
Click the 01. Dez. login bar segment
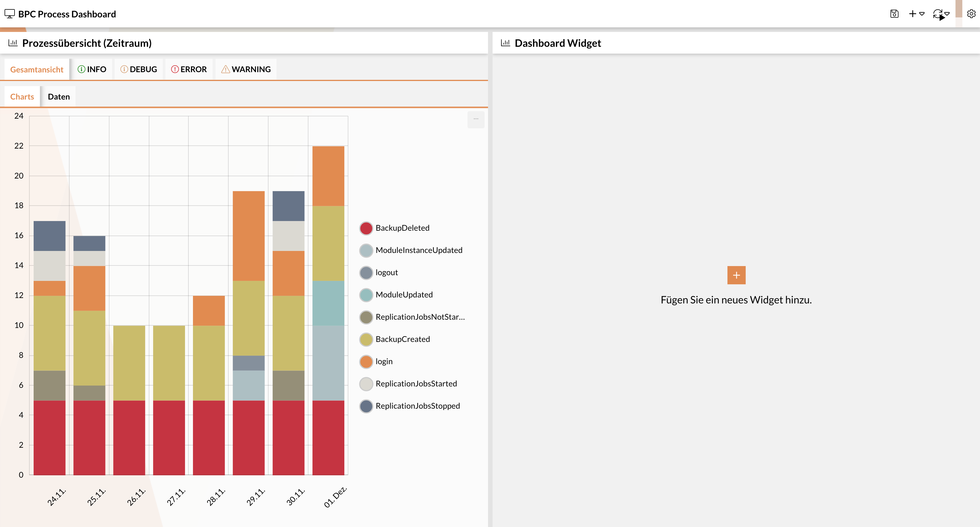tap(328, 176)
